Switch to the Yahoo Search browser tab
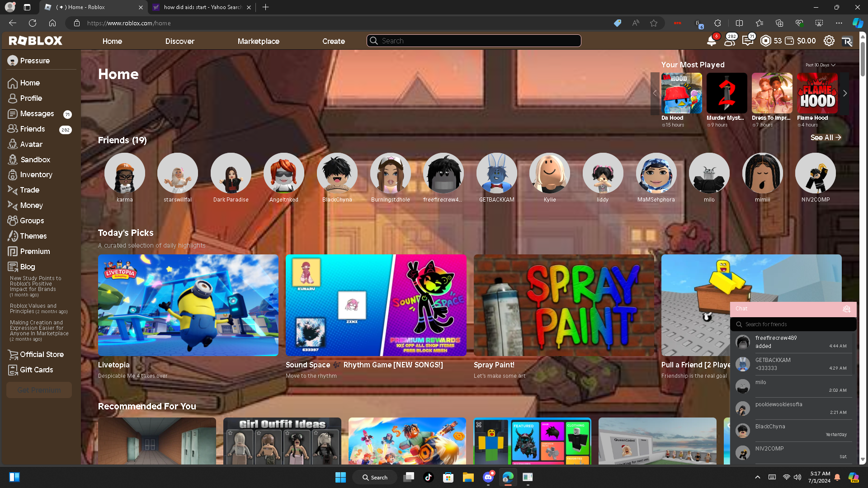Viewport: 868px width, 488px height. pos(201,7)
